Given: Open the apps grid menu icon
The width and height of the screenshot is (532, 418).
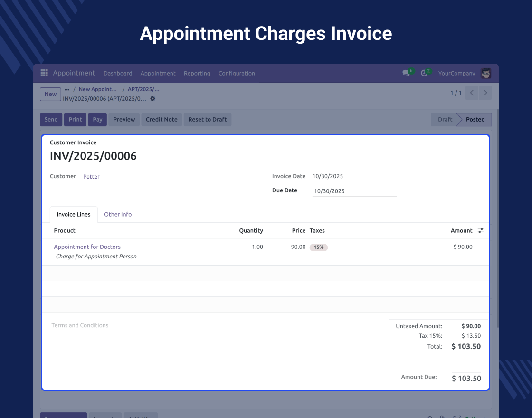Looking at the screenshot, I should [44, 73].
